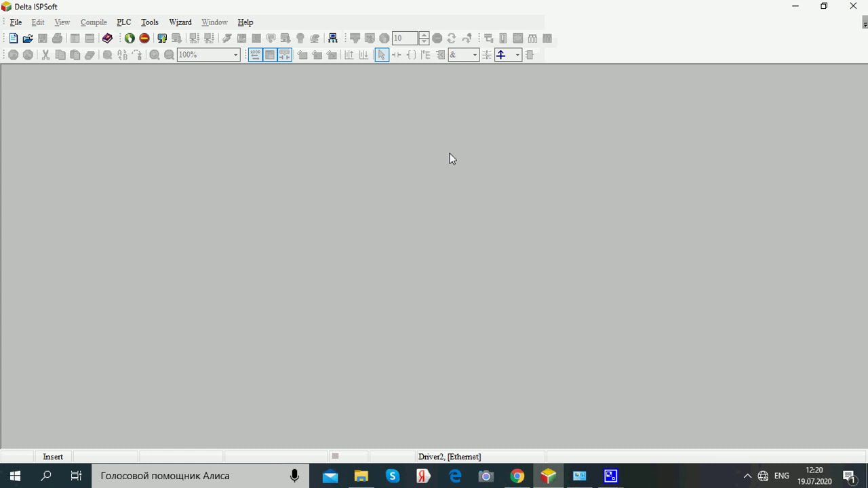
Task: Open the ampersand operator dropdown
Action: [475, 55]
